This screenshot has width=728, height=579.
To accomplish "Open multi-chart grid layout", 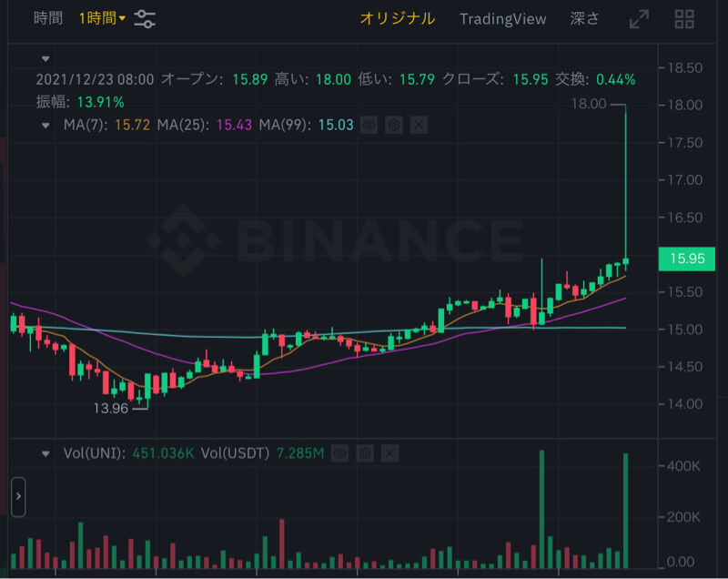I will 684,19.
